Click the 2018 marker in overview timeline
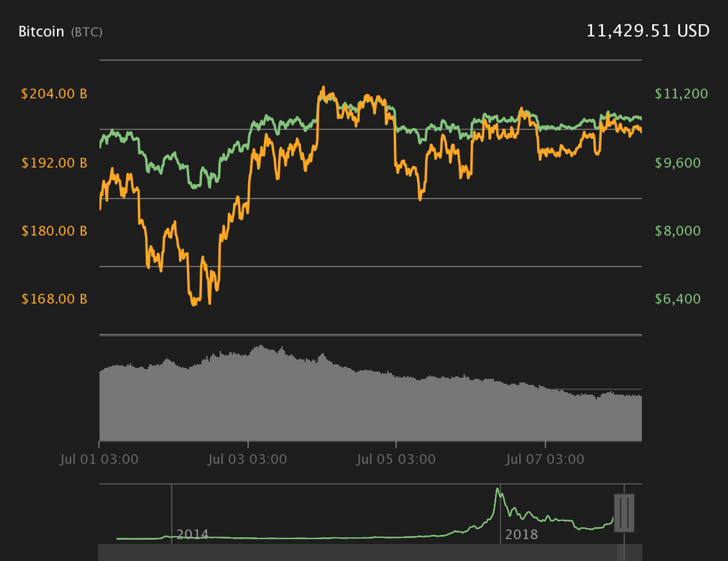 522,535
